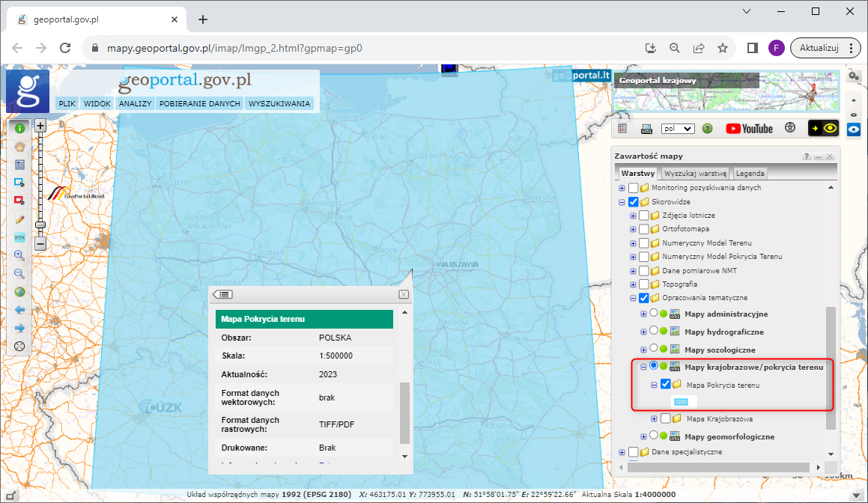Image resolution: width=868 pixels, height=503 pixels.
Task: Go to previous view with back arrow
Action: coord(19,309)
